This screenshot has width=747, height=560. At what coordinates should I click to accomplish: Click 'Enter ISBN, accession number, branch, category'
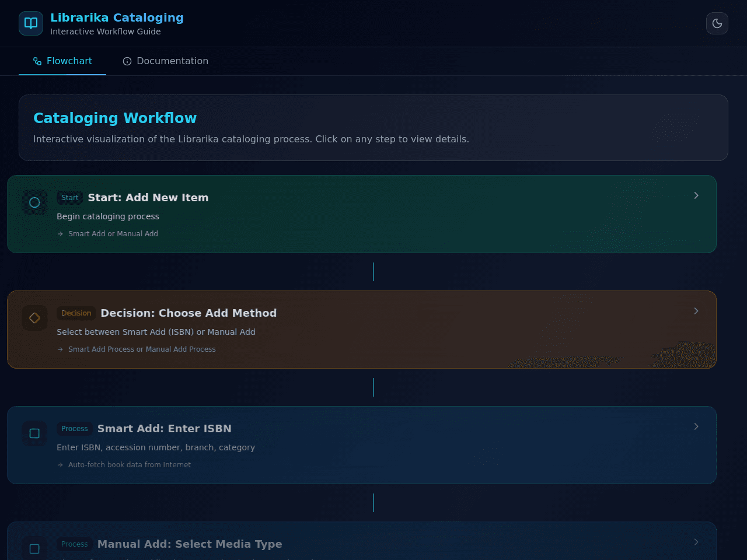156,447
